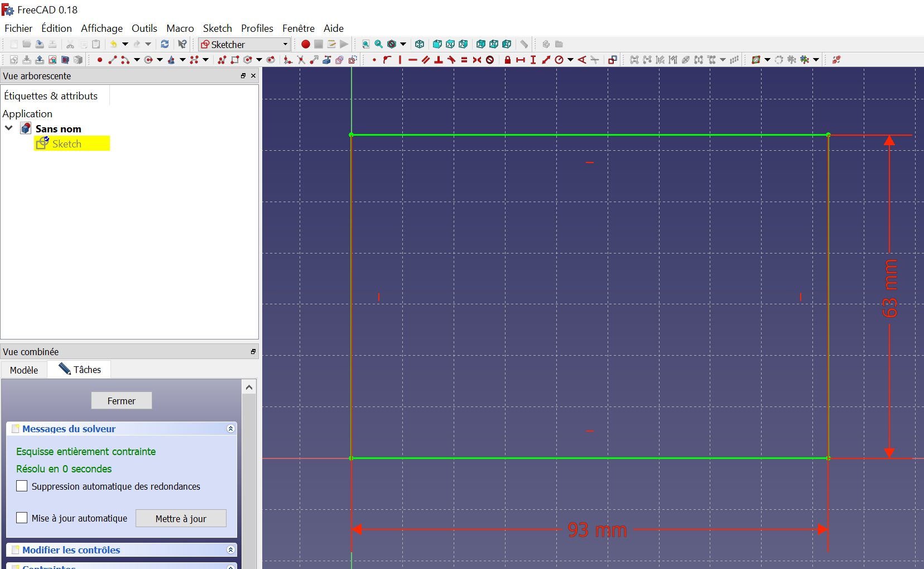Switch to the Tâches tab

tap(80, 369)
